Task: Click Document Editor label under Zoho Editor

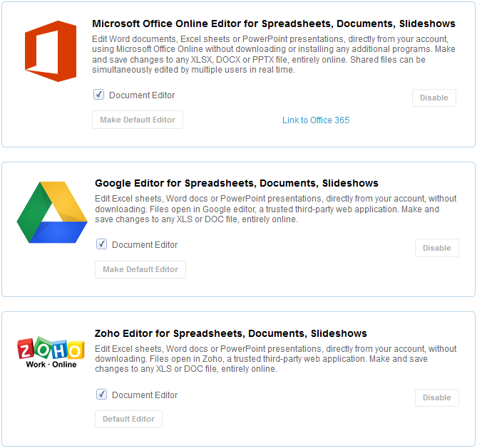Action: point(145,395)
